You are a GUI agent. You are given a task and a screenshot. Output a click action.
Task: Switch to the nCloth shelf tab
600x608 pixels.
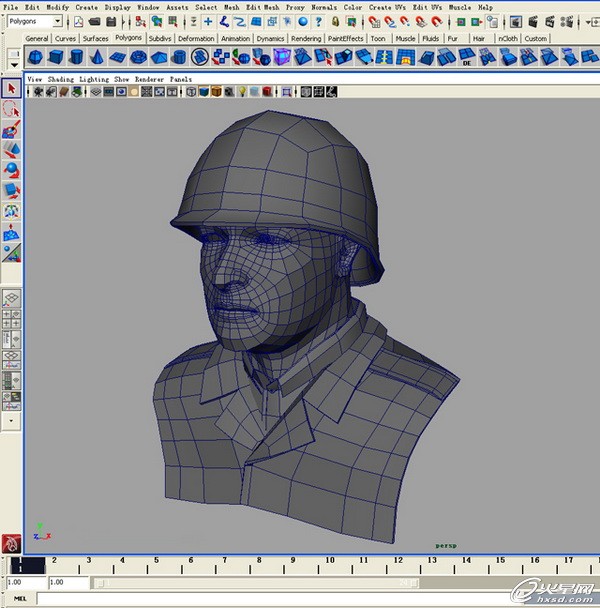[x=508, y=38]
